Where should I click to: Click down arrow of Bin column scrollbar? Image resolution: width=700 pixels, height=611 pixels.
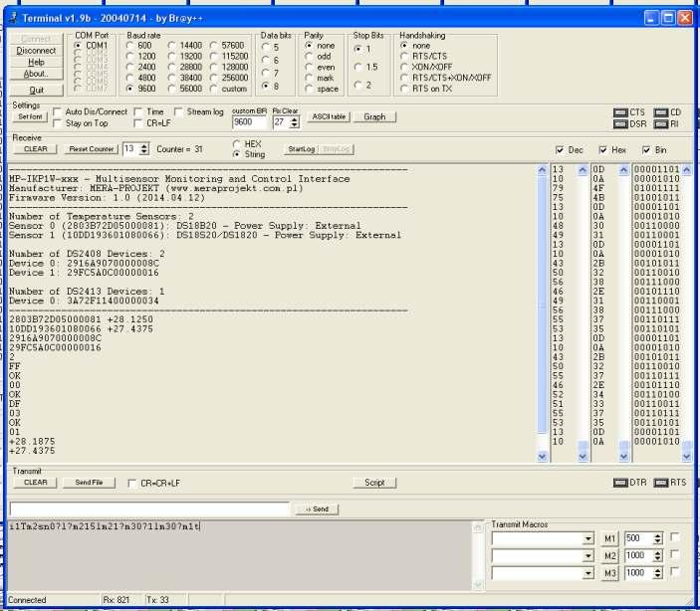click(x=687, y=456)
